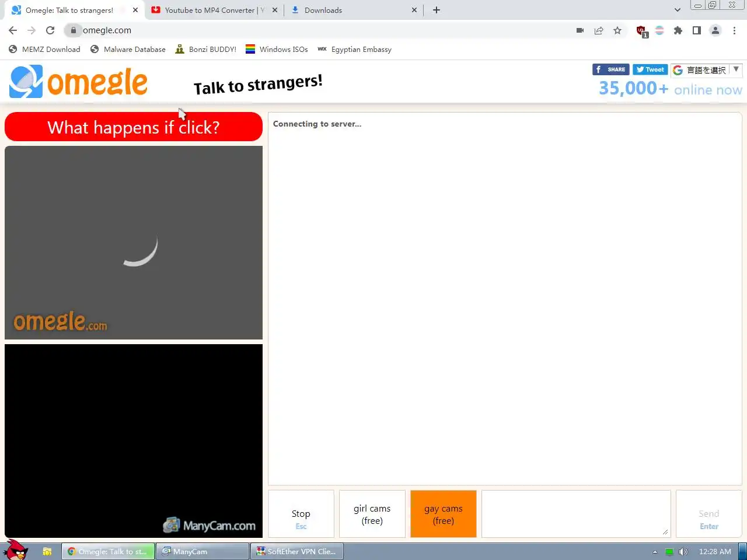Open the taskbar quick launch folder icon

coord(47,551)
